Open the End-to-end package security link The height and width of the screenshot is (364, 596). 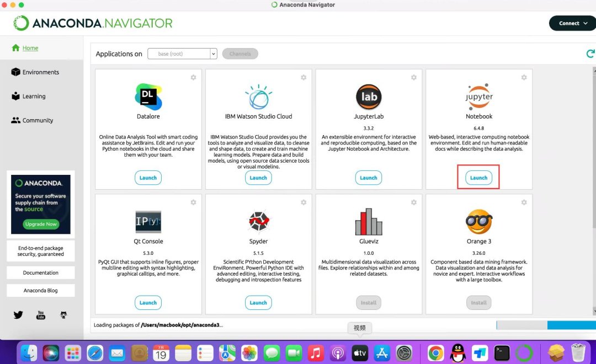coord(41,251)
